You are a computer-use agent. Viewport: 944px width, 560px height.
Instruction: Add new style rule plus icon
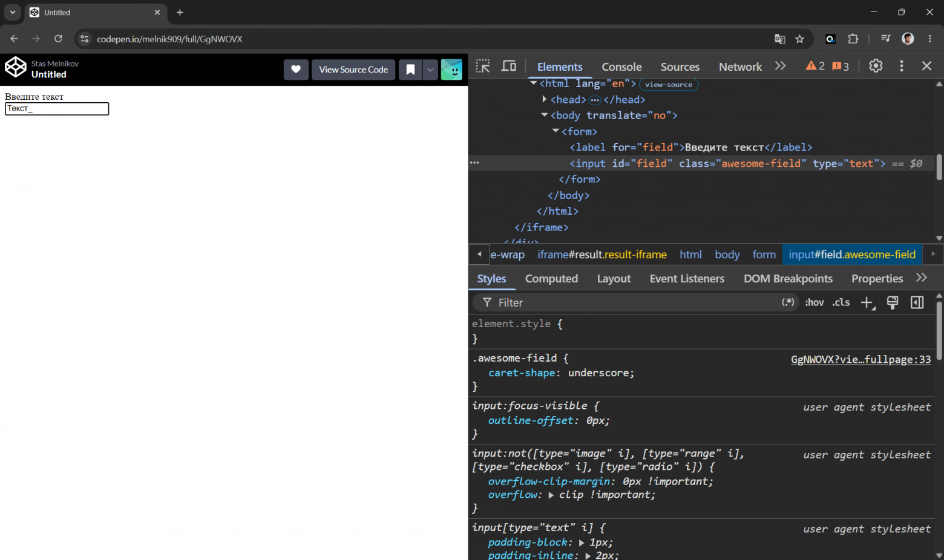coord(868,303)
